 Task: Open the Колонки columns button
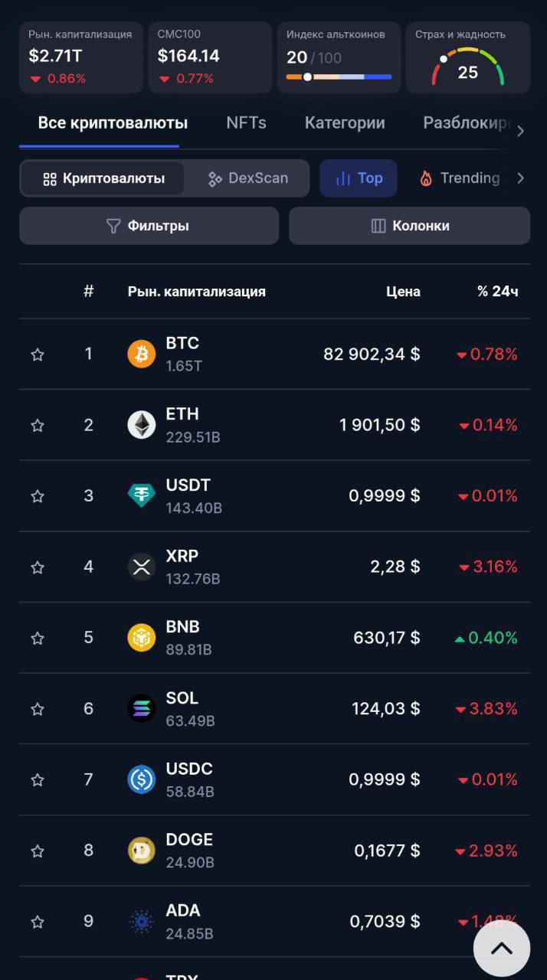(409, 226)
